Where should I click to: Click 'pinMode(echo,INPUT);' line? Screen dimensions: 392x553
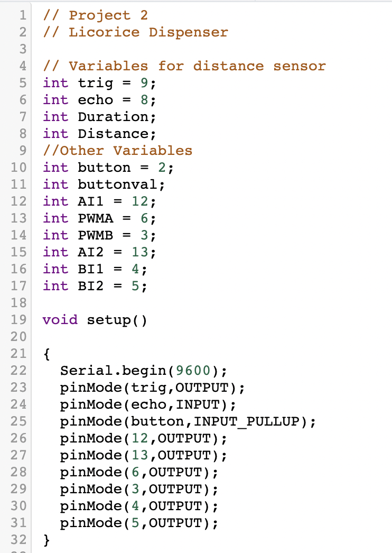pos(148,404)
